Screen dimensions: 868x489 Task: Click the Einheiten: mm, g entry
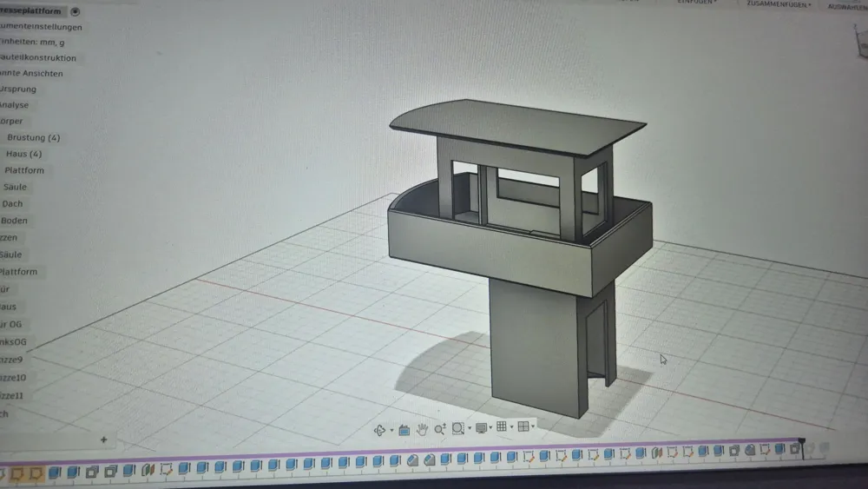pyautogui.click(x=32, y=42)
